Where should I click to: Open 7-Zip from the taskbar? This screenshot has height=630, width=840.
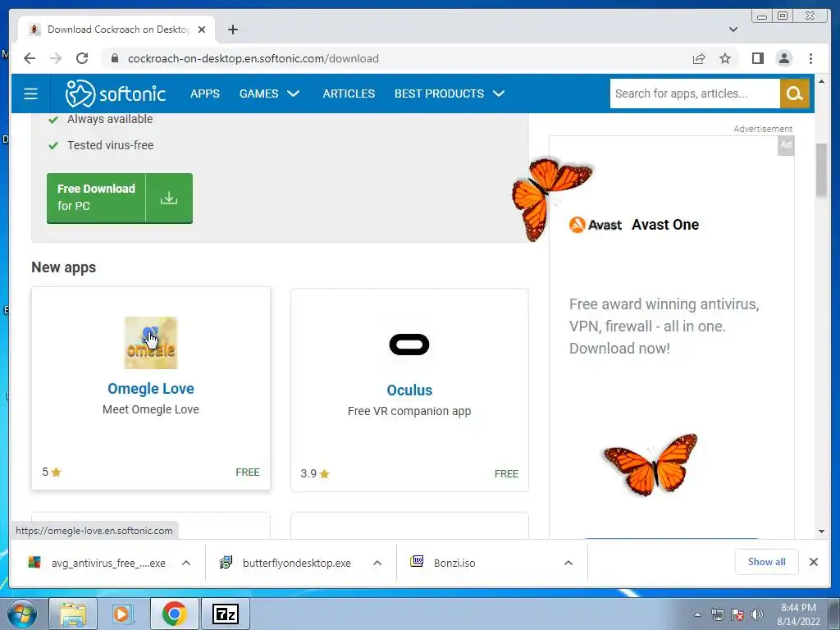click(x=226, y=614)
